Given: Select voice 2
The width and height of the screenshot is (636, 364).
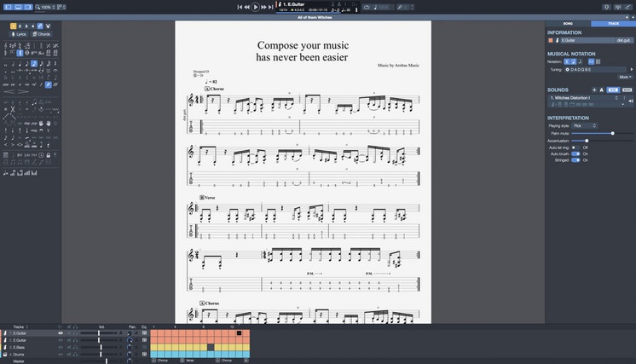Looking at the screenshot, I should point(20,26).
